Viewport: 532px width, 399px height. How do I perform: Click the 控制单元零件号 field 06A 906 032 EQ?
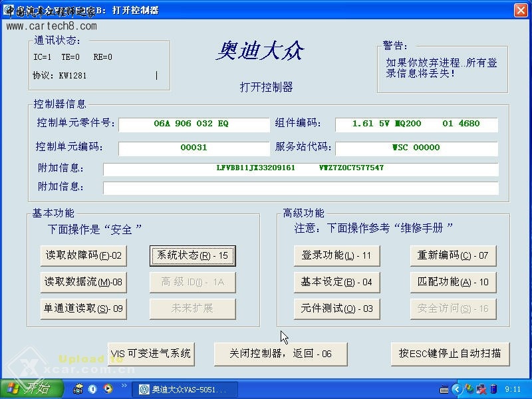tap(194, 124)
